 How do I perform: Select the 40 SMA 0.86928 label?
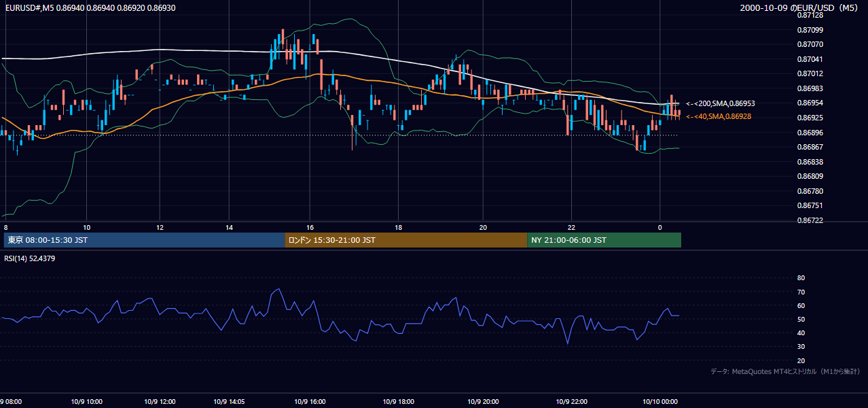(718, 117)
